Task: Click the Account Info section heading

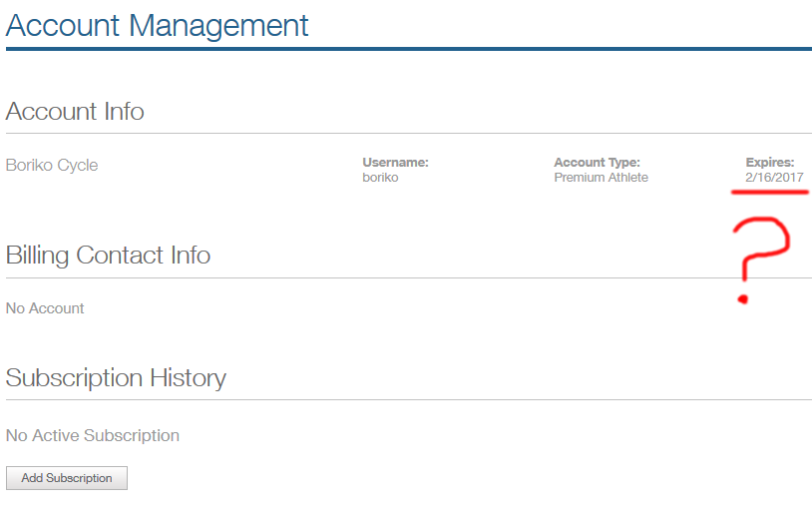Action: pyautogui.click(x=75, y=112)
